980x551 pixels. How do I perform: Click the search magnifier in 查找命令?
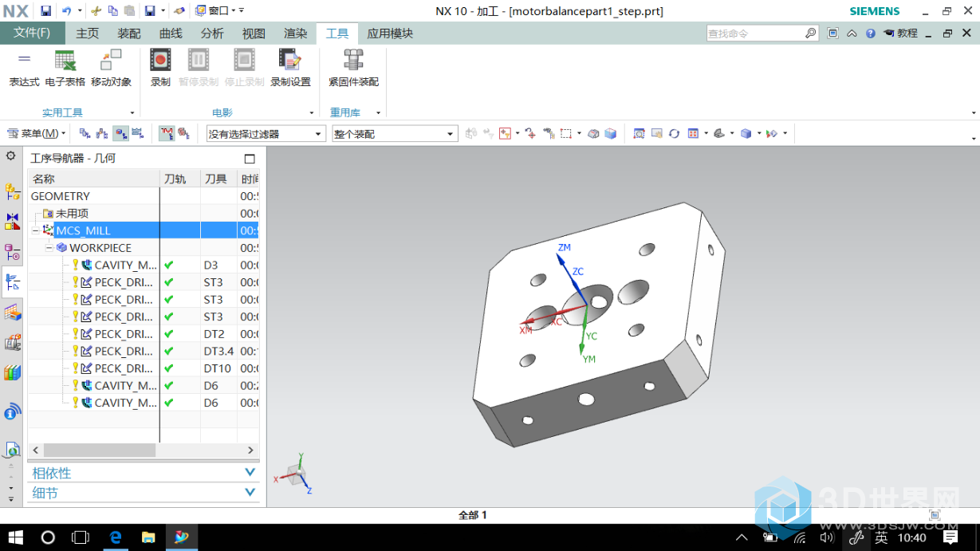click(810, 33)
